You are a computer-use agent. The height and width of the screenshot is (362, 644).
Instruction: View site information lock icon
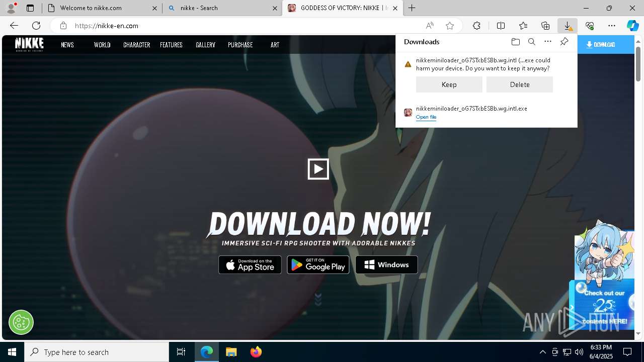point(63,26)
